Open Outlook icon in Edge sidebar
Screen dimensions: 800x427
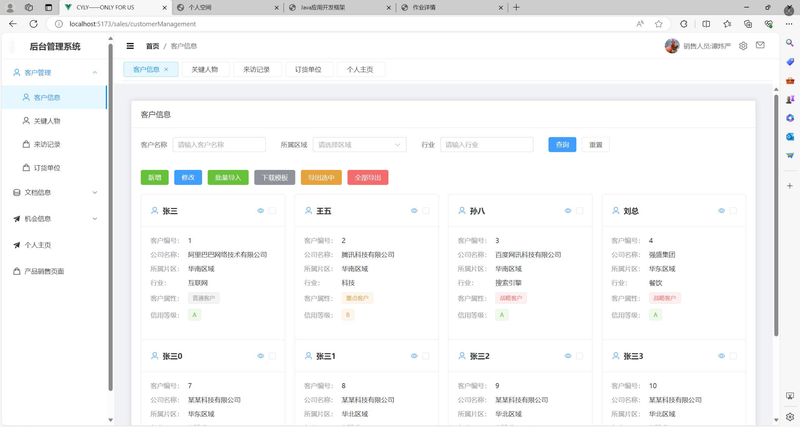point(790,136)
